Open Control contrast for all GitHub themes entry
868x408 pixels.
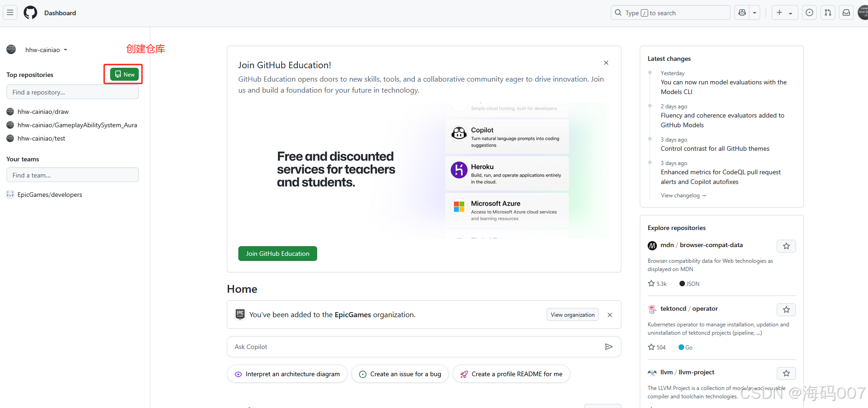(x=715, y=148)
